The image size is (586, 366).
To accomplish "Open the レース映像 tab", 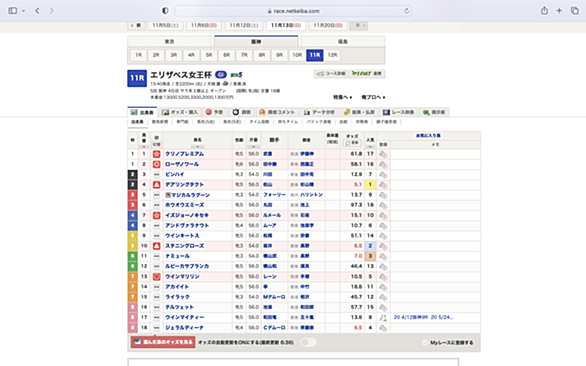I will pos(398,112).
